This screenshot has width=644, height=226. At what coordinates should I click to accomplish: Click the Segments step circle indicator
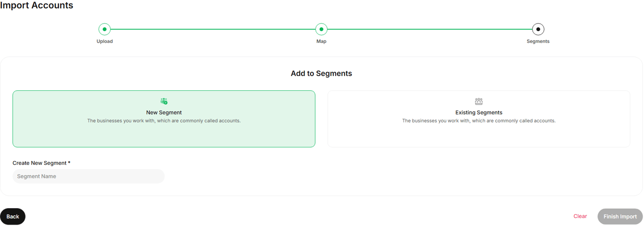pyautogui.click(x=538, y=29)
